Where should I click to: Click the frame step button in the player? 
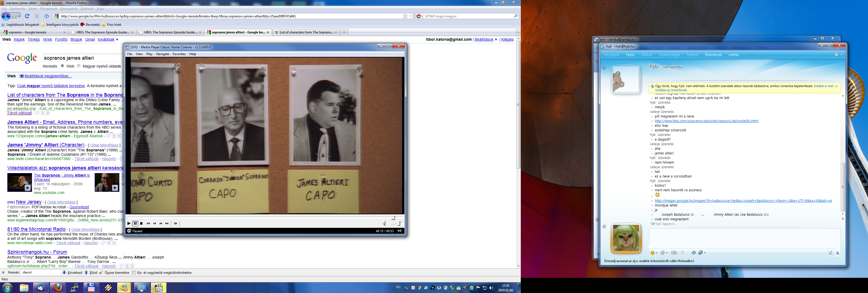click(175, 224)
